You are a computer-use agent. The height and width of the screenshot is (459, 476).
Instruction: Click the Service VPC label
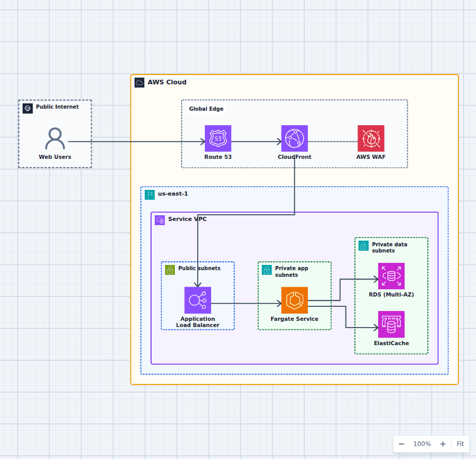tap(187, 219)
